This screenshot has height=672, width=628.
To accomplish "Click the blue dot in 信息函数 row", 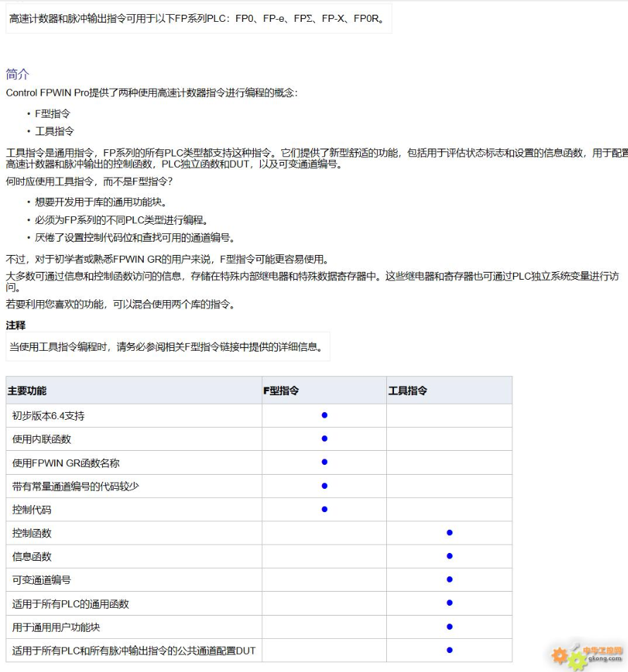I will click(x=449, y=556).
